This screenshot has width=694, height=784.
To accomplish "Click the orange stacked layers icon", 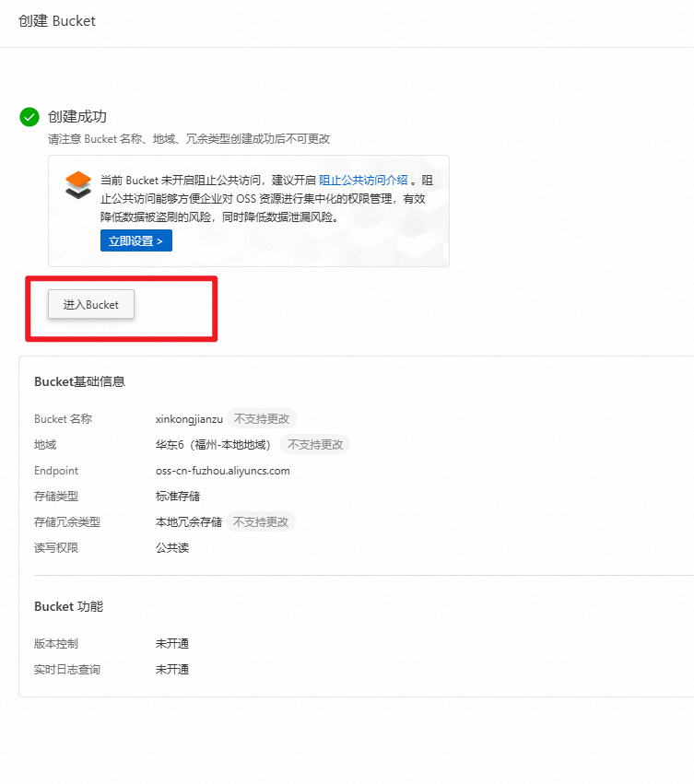I will pos(78,185).
